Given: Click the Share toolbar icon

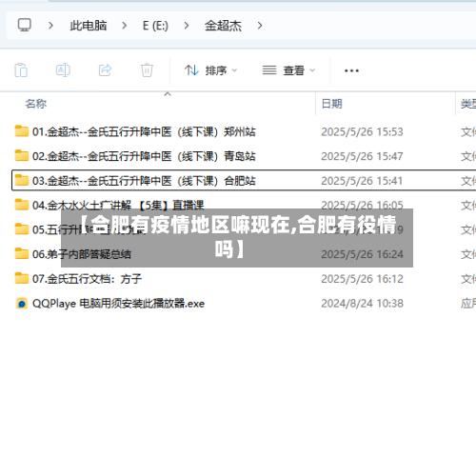Looking at the screenshot, I should click(x=105, y=70).
